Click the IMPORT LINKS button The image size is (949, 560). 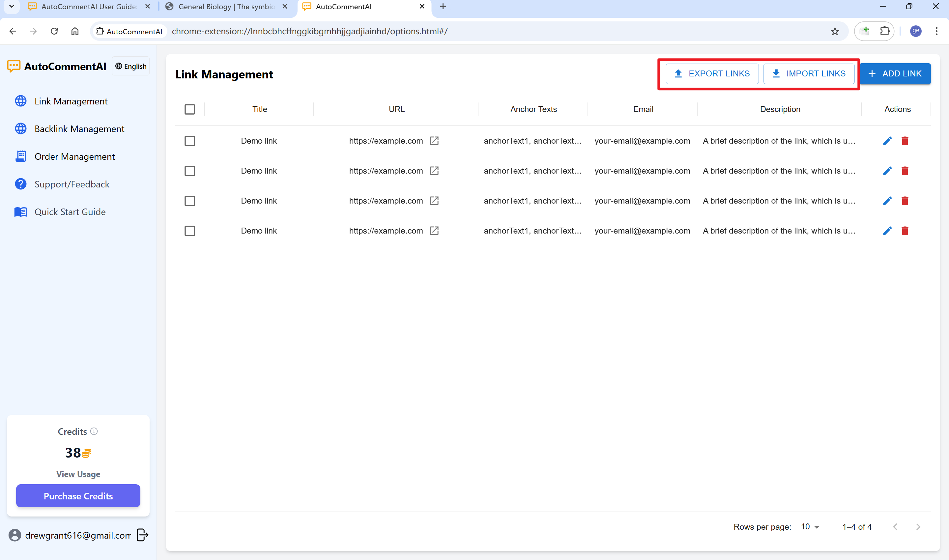tap(809, 73)
